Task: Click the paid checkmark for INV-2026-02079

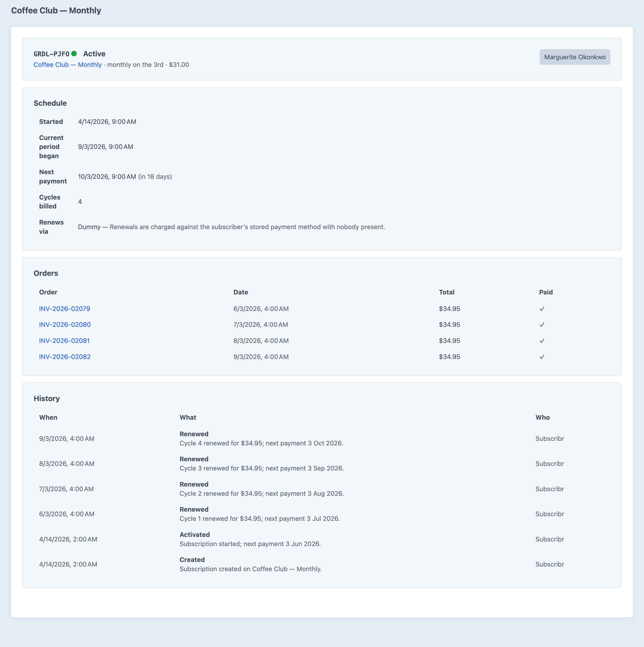Action: coord(542,309)
